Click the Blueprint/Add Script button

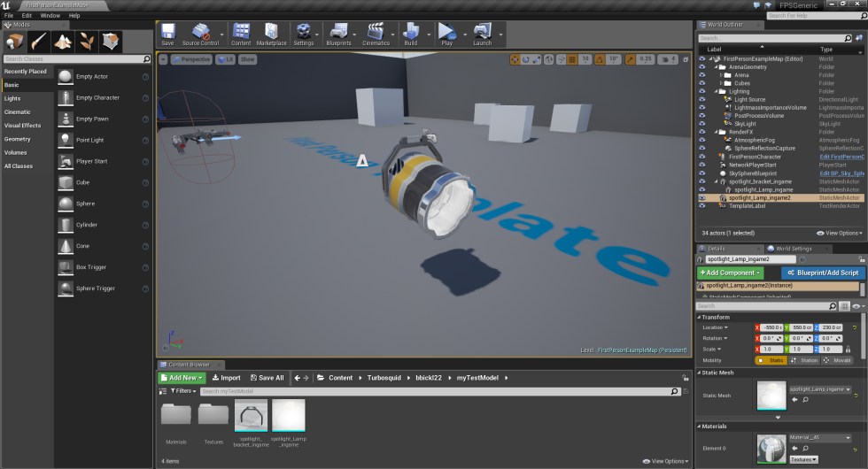823,273
